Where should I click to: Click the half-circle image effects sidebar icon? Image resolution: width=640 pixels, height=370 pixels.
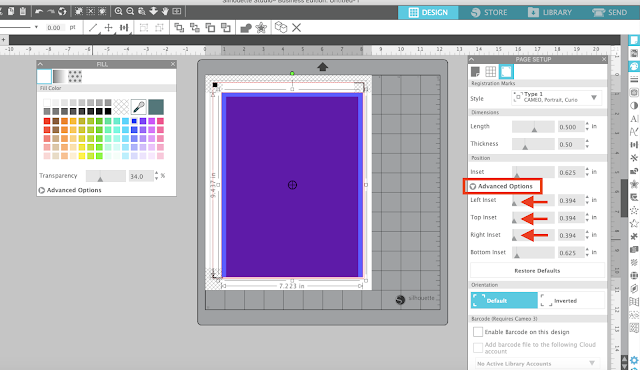634,106
